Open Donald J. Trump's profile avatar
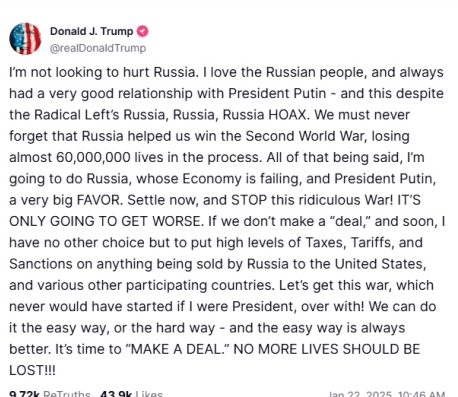This screenshot has height=397, width=458. pyautogui.click(x=25, y=39)
